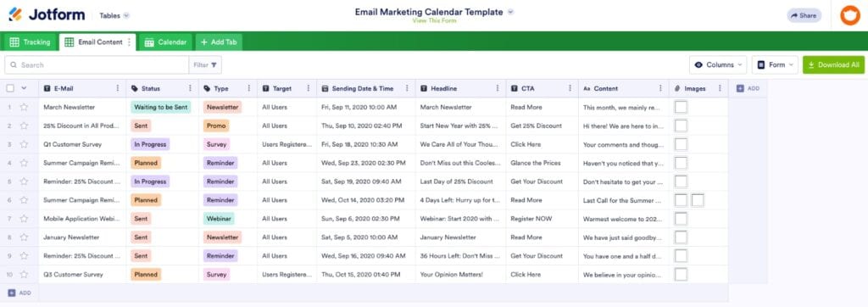Expand selection options arrow beside header checkbox
The width and height of the screenshot is (868, 307).
point(24,88)
